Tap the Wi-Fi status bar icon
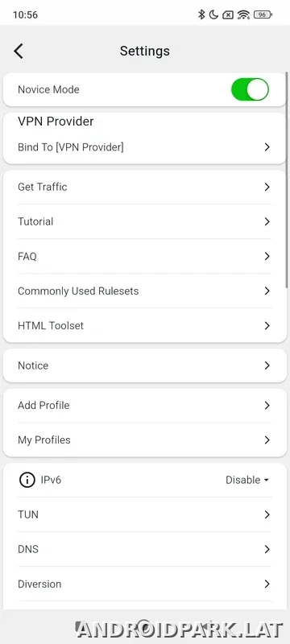Screen dimensions: 290x644 click(x=243, y=14)
